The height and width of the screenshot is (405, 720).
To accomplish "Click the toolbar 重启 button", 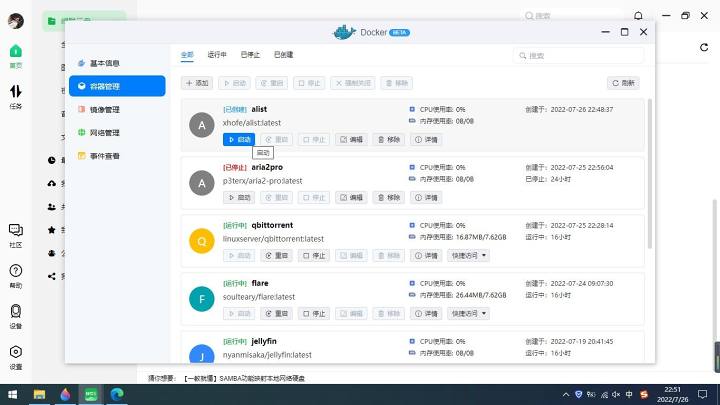I will (x=271, y=83).
